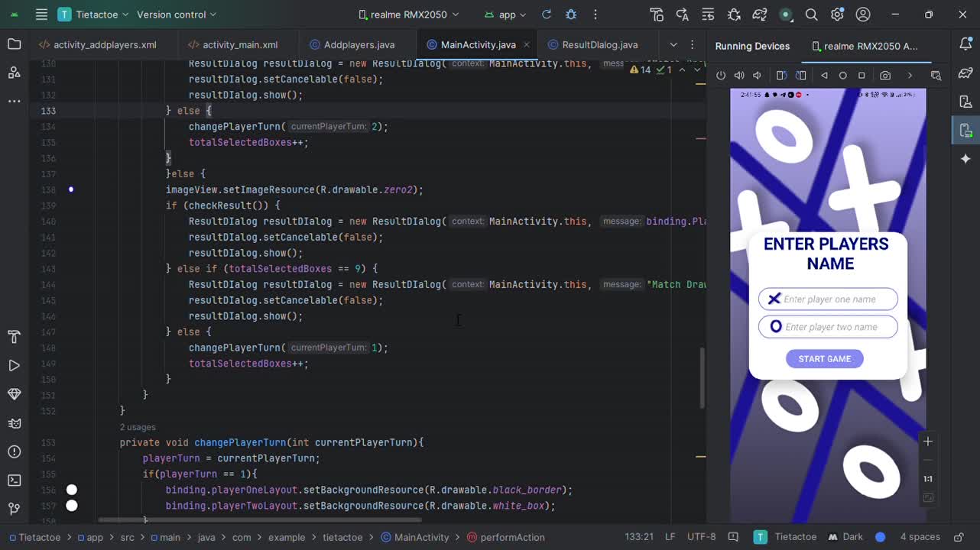Click the Enter player one name field

pos(829,299)
